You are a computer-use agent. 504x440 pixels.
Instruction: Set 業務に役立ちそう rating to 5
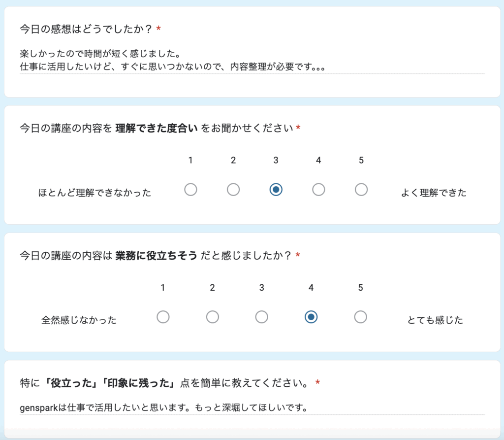[x=361, y=317]
